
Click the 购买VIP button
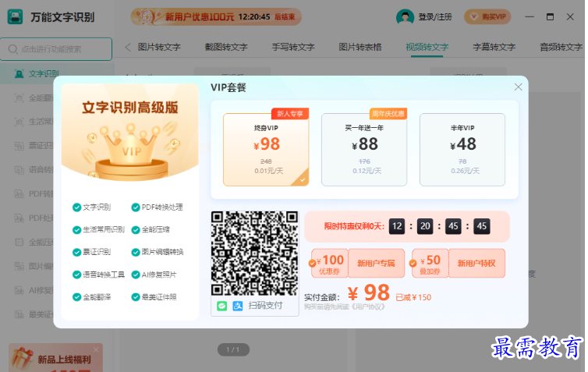click(487, 17)
